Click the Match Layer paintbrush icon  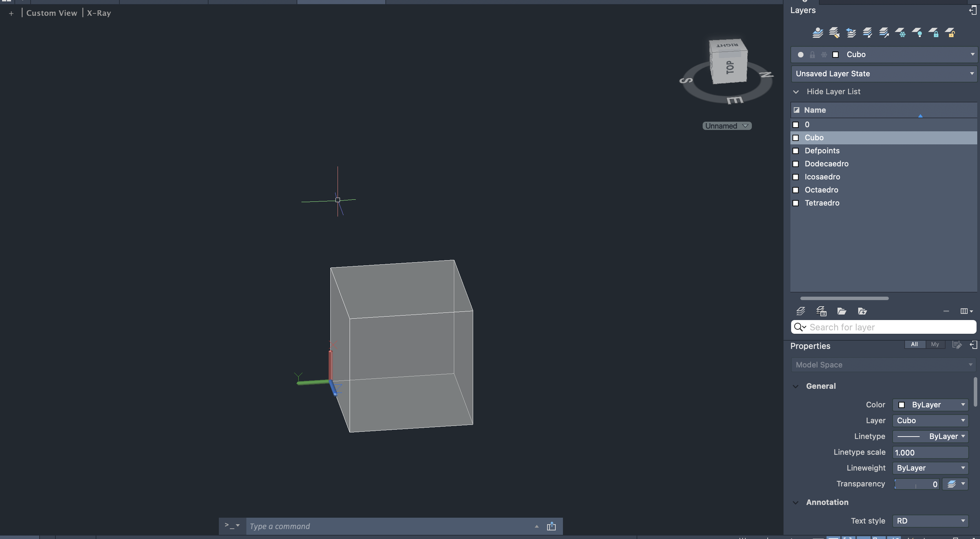coord(834,33)
